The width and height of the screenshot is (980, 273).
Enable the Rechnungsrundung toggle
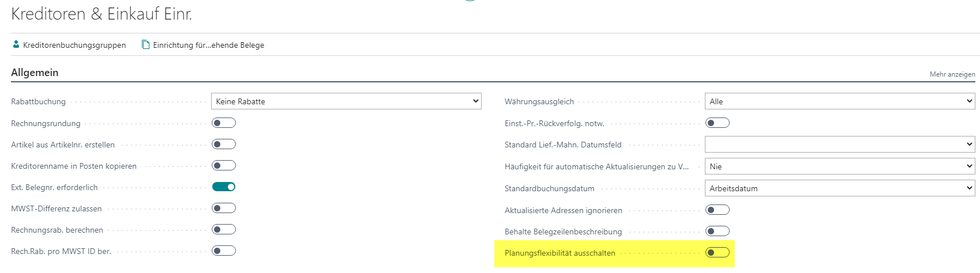coord(224,123)
